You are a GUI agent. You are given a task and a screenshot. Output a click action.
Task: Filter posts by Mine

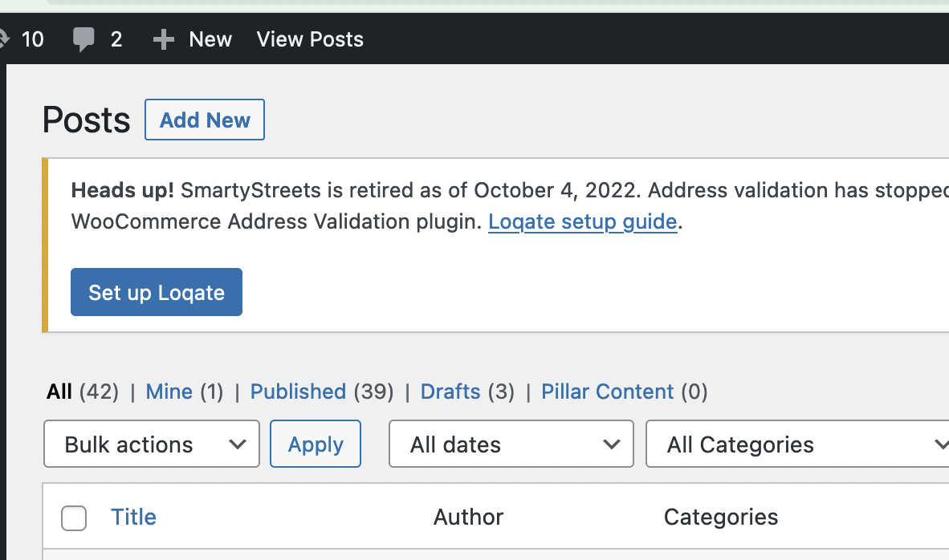pyautogui.click(x=169, y=392)
